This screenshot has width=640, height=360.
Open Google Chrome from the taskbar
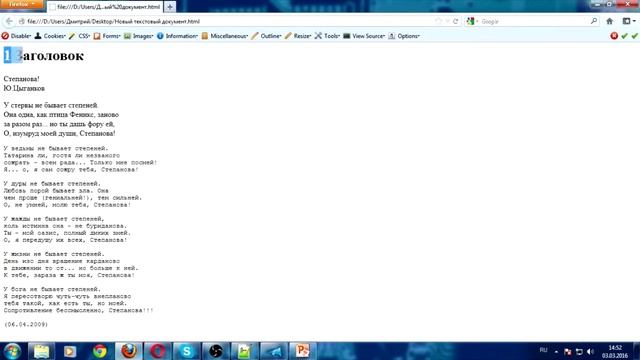tap(99, 351)
